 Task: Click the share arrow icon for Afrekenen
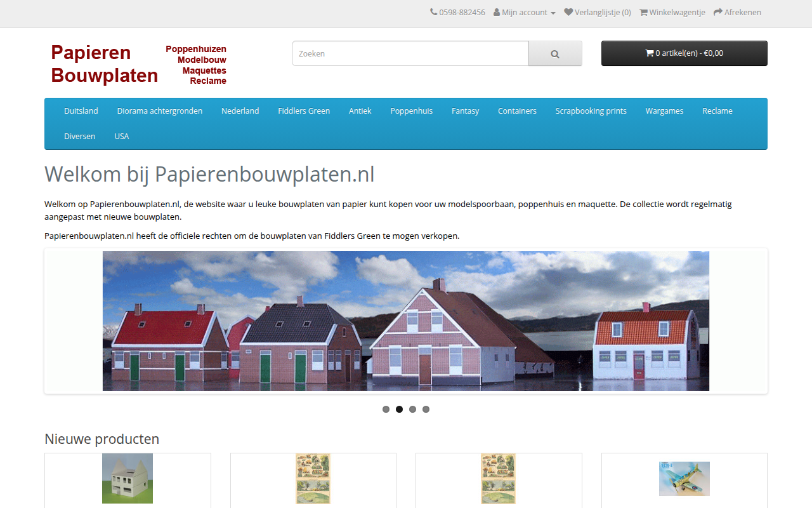click(x=718, y=12)
